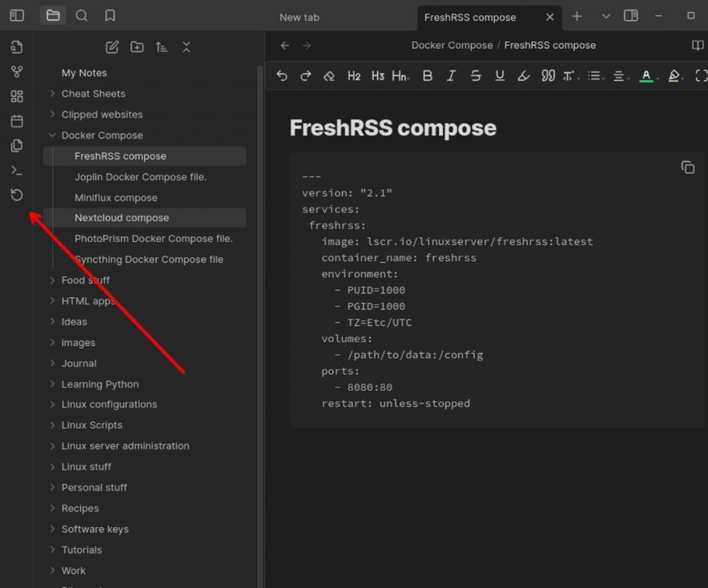Open the Hn heading level dropdown
708x588 pixels.
(x=400, y=76)
